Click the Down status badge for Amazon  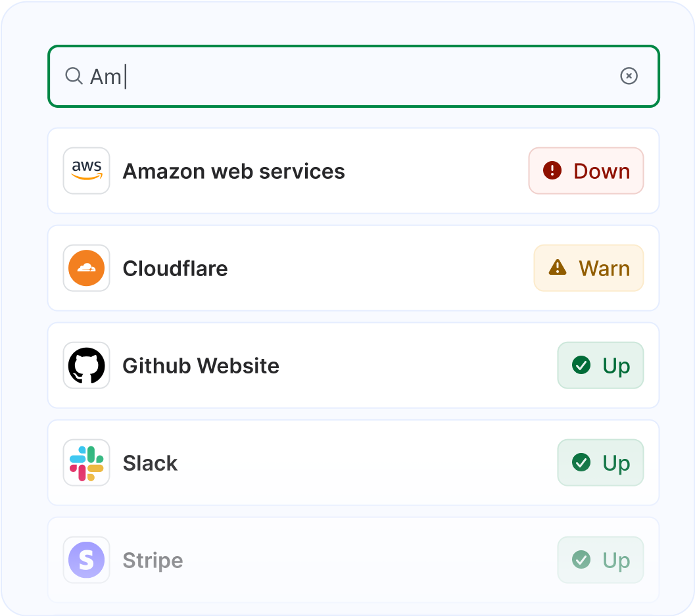pyautogui.click(x=586, y=170)
